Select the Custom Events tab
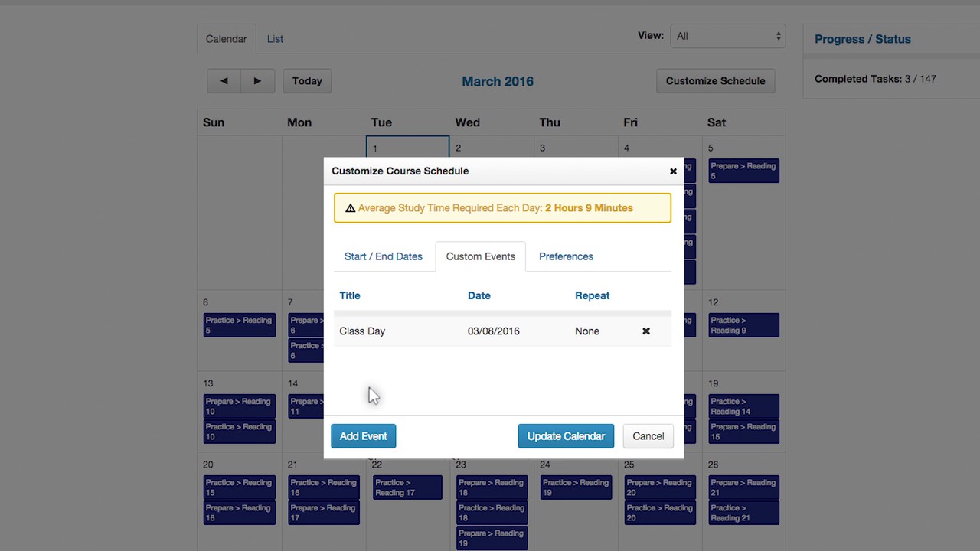Viewport: 980px width, 551px height. click(480, 256)
